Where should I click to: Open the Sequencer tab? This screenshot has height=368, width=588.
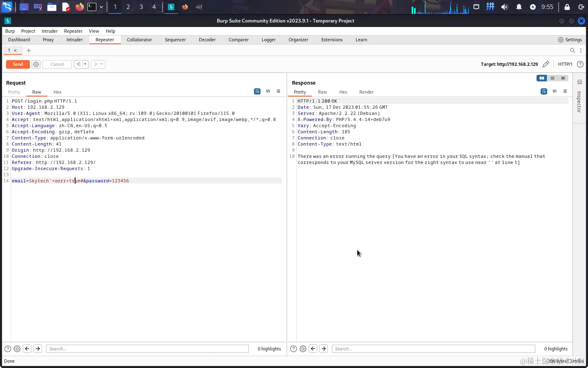pos(175,40)
